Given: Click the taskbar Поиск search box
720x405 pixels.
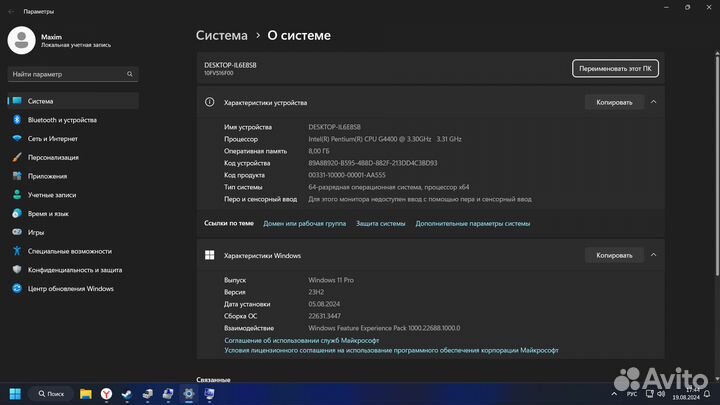Looking at the screenshot, I should click(x=51, y=394).
